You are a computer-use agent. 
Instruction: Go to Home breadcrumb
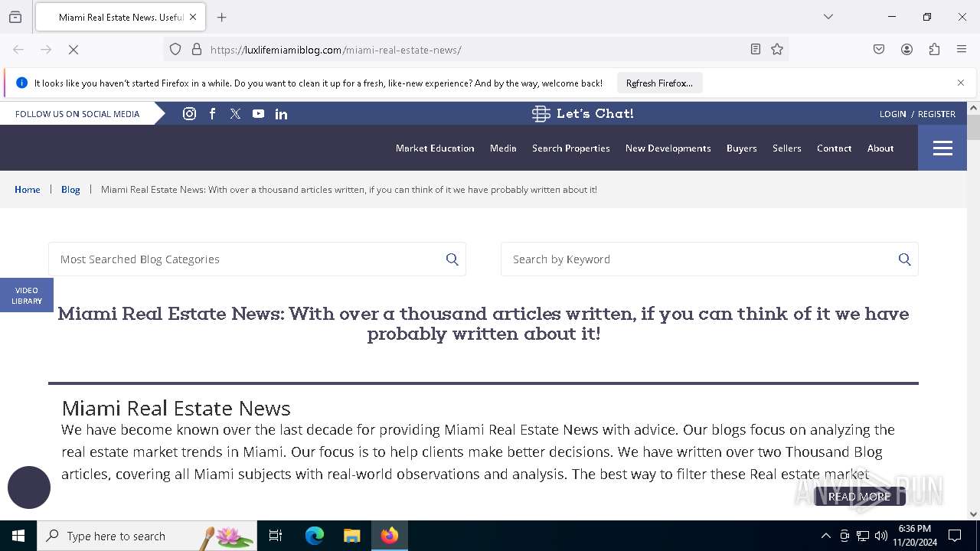(28, 190)
